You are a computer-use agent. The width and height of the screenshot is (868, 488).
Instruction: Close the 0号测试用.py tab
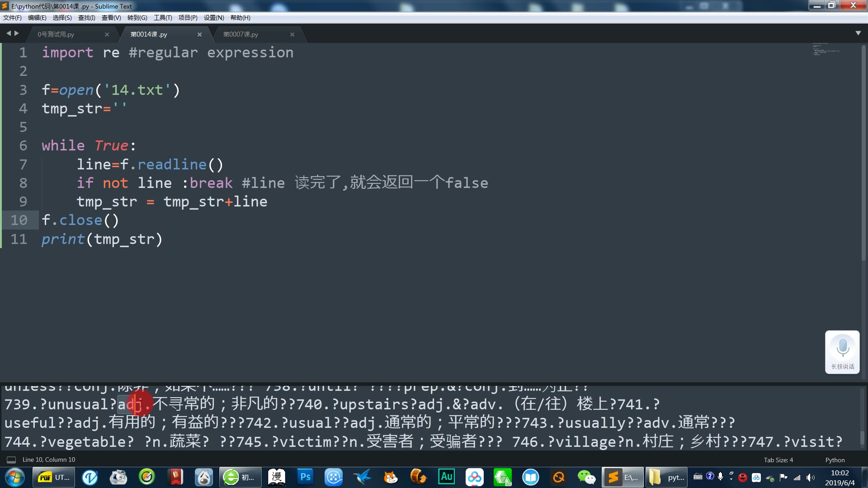107,34
